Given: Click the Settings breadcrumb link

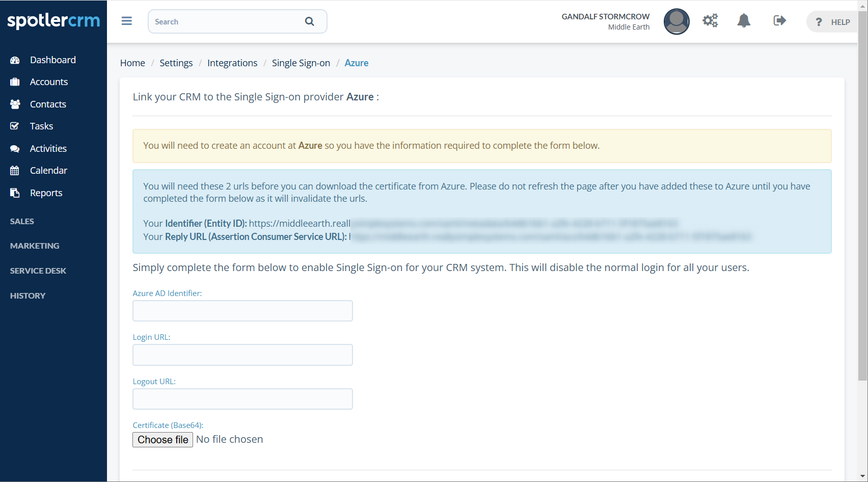Looking at the screenshot, I should coord(176,63).
